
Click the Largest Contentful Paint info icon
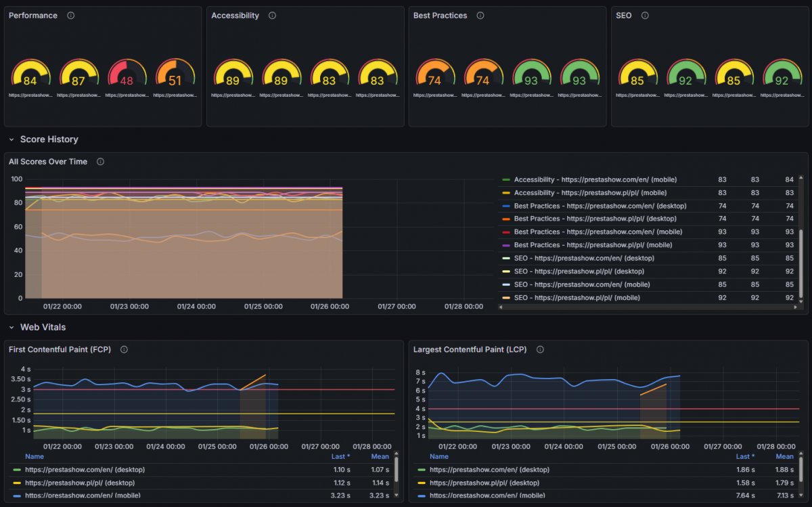pos(539,349)
